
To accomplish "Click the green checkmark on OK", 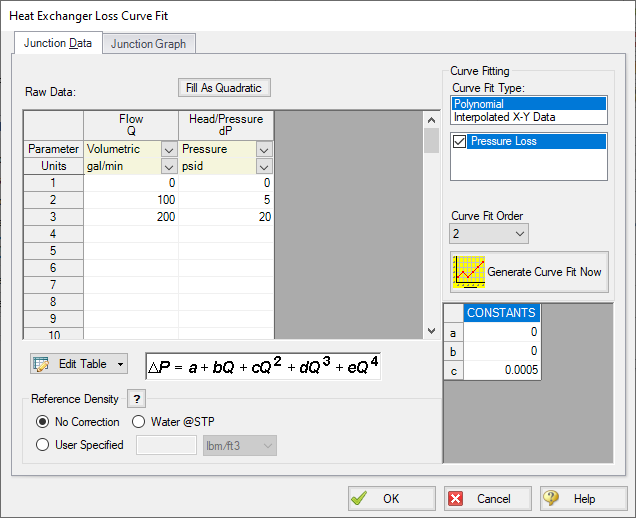I will pyautogui.click(x=359, y=498).
